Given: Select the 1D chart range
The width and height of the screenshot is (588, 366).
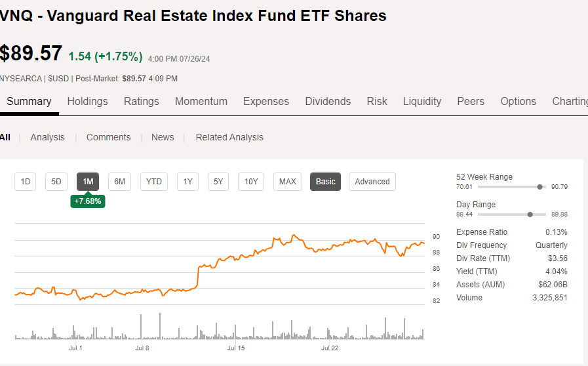Looking at the screenshot, I should (26, 182).
